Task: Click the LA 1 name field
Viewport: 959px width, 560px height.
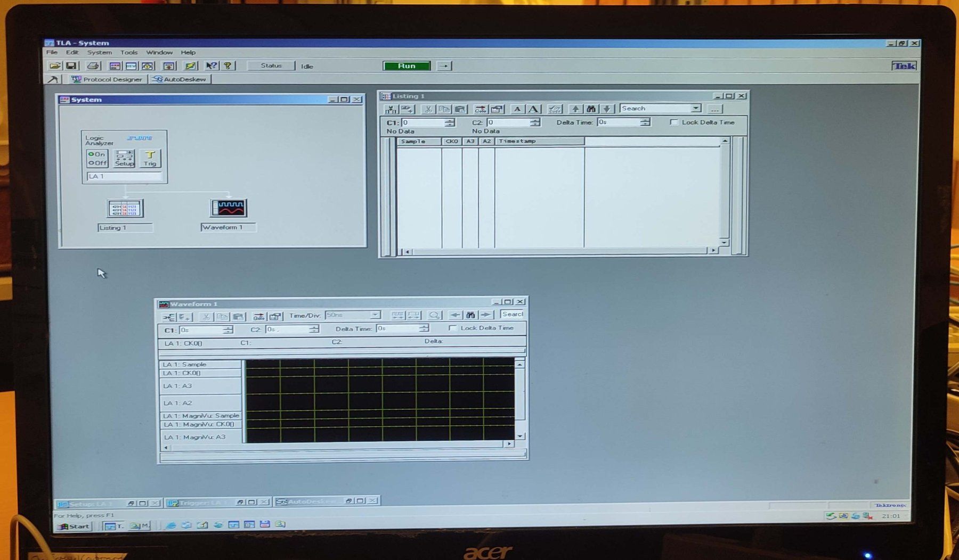Action: pyautogui.click(x=124, y=176)
